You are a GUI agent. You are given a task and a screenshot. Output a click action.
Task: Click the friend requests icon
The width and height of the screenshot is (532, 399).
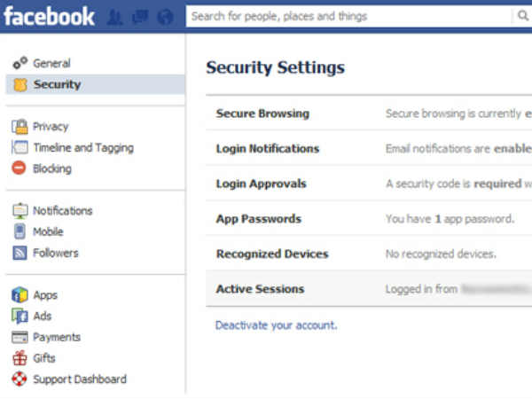click(x=114, y=17)
